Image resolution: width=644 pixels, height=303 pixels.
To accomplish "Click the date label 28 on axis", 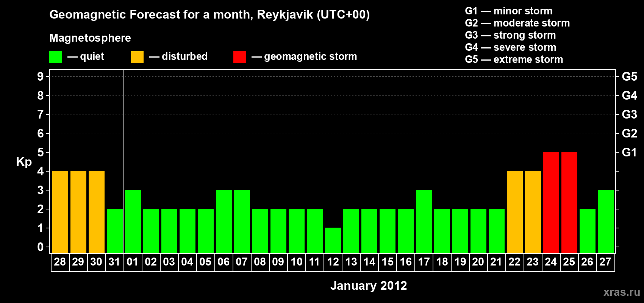I will [x=60, y=262].
